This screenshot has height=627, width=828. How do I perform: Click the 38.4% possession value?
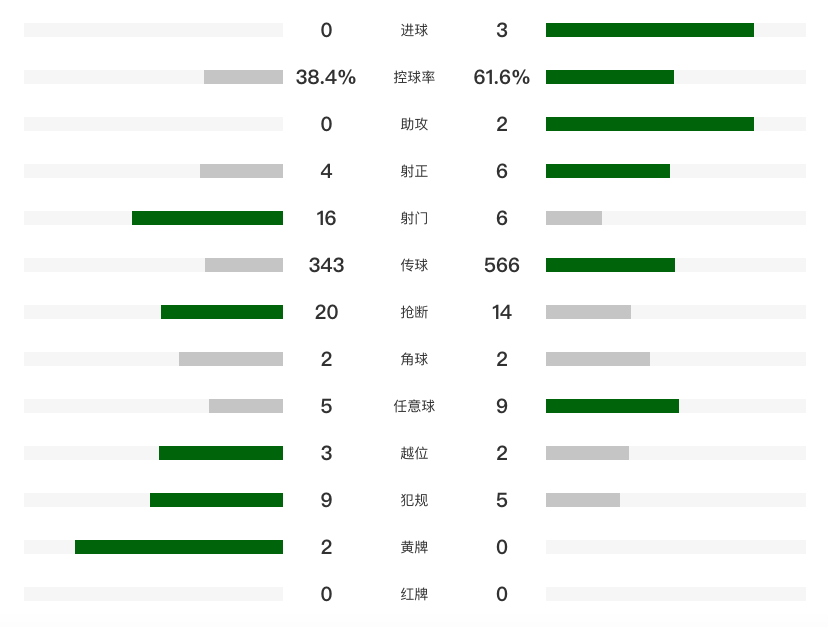326,77
